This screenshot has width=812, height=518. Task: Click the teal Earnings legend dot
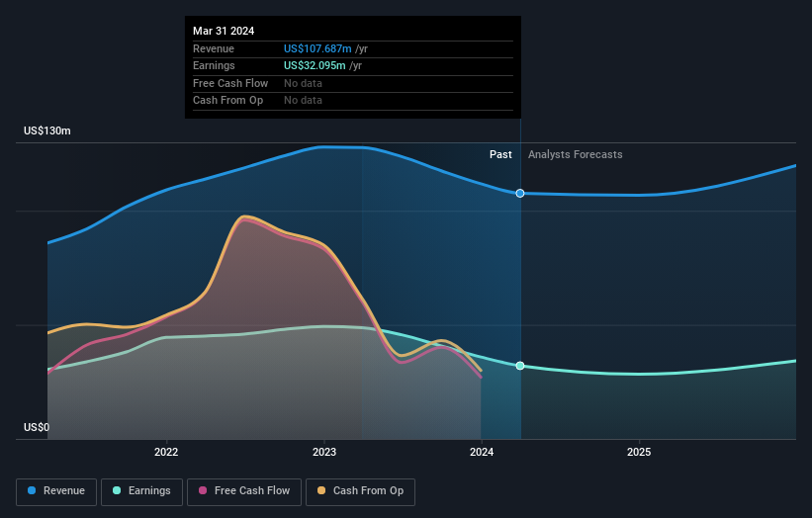point(117,490)
